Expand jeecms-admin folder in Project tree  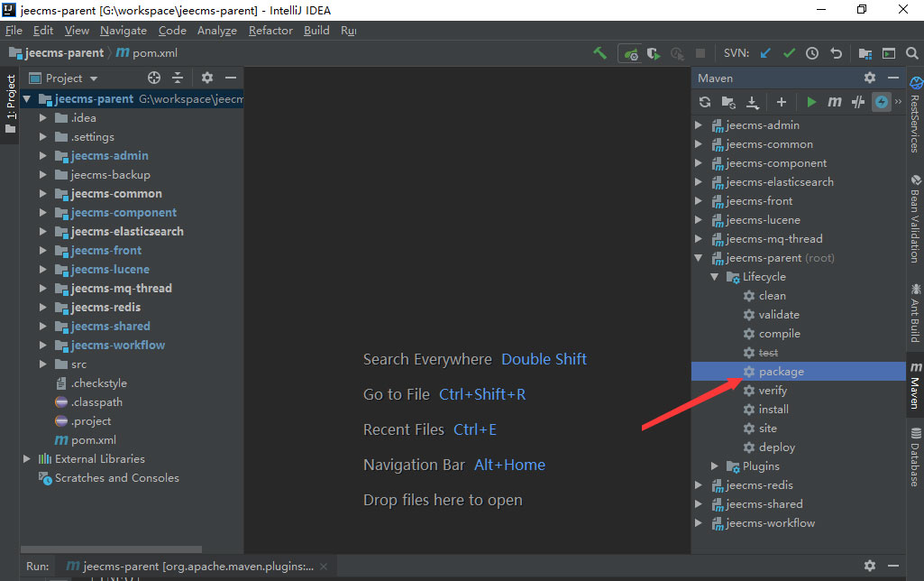pyautogui.click(x=42, y=156)
